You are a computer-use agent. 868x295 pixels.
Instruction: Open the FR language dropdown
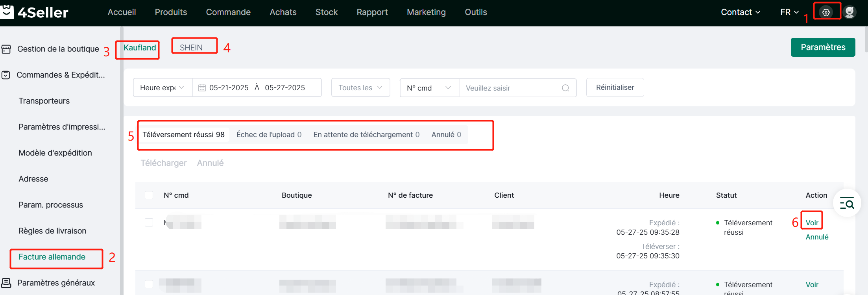(789, 12)
